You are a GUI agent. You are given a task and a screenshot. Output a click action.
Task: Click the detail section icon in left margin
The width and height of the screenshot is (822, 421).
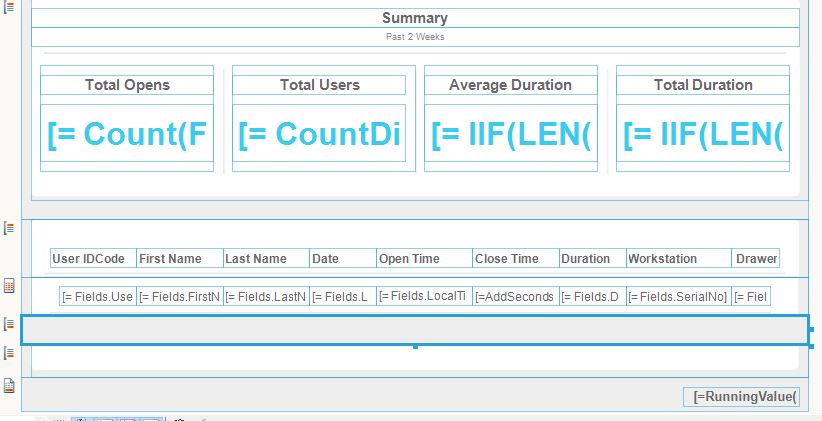pos(9,286)
